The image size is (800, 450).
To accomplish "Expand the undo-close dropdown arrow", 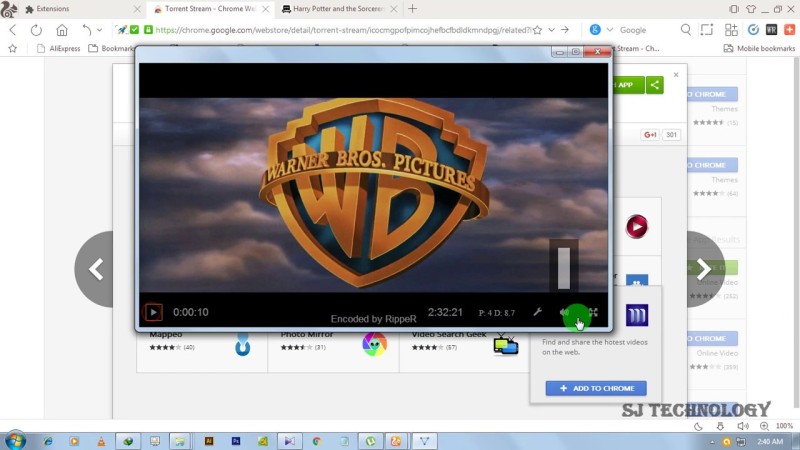I will [x=100, y=30].
